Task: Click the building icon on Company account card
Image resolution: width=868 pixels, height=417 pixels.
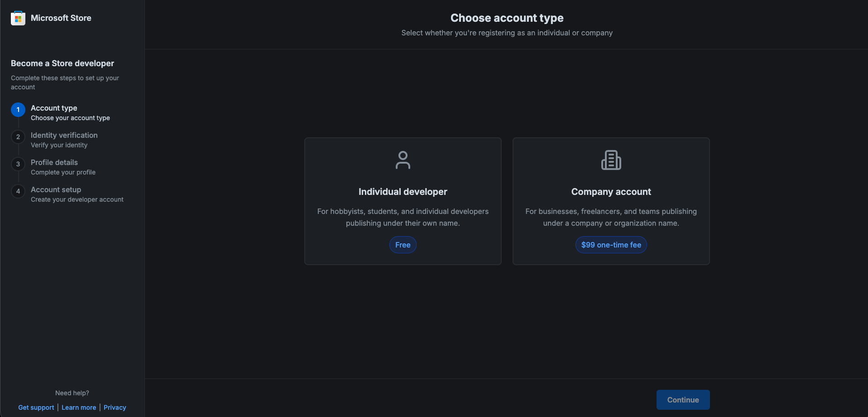Action: pos(611,160)
